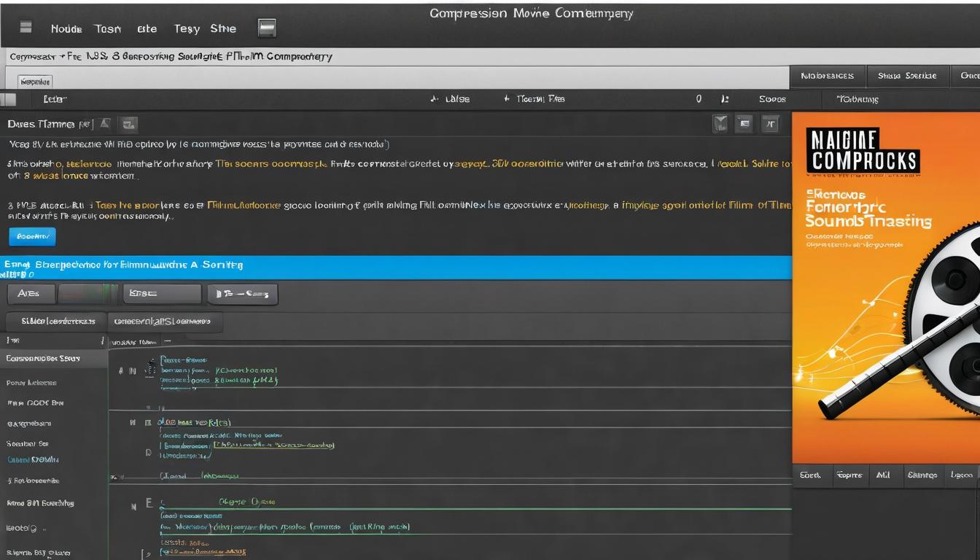
Task: Click the Ares button
Action: 31,294
